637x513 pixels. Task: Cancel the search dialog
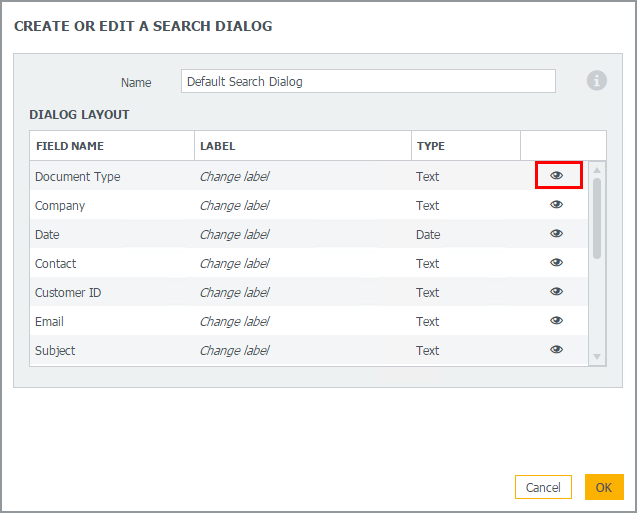[543, 487]
